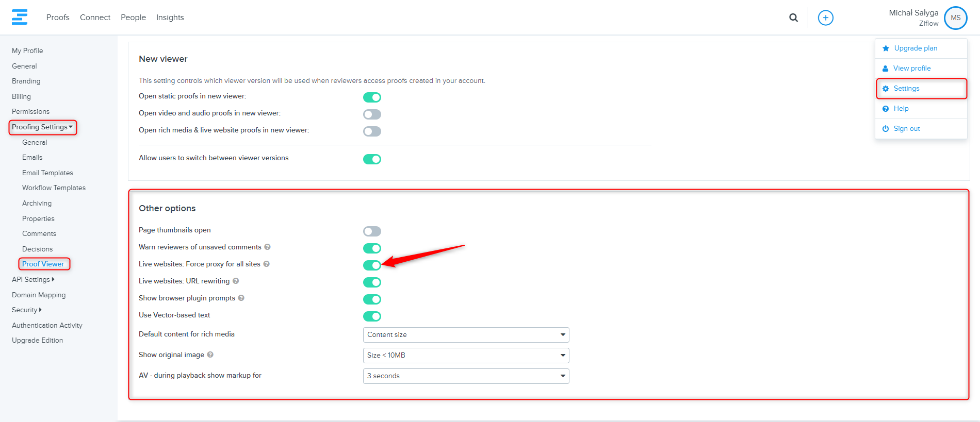This screenshot has height=422, width=980.
Task: Turn on Page thumbnails open toggle
Action: [x=372, y=231]
